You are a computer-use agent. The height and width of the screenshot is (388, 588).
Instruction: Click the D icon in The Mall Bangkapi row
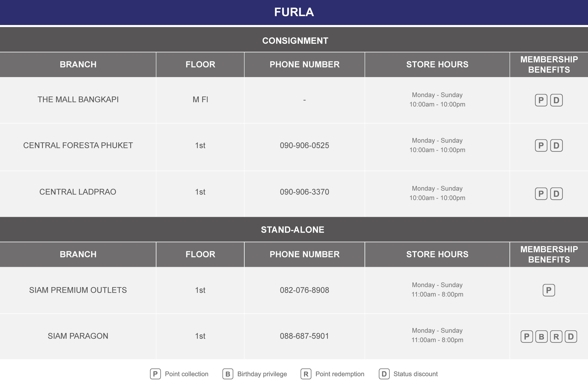click(x=556, y=100)
